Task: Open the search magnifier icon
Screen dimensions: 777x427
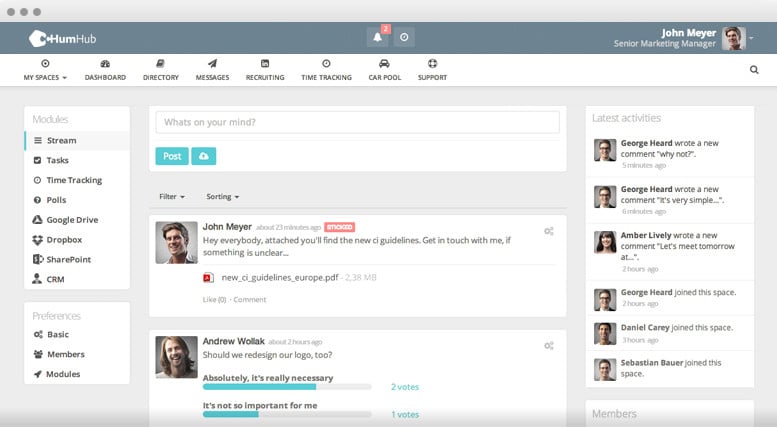Action: pos(754,70)
